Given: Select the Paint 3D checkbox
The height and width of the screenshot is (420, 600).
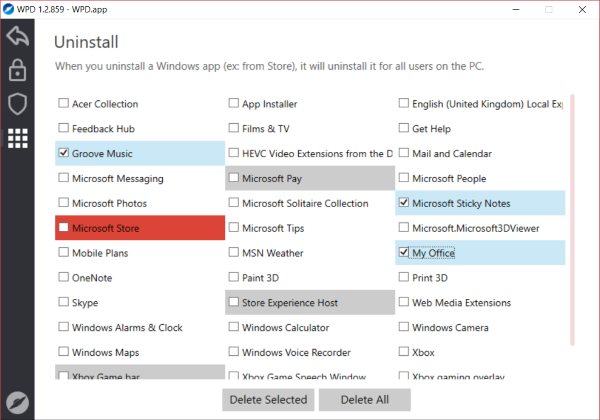Looking at the screenshot, I should (x=234, y=277).
